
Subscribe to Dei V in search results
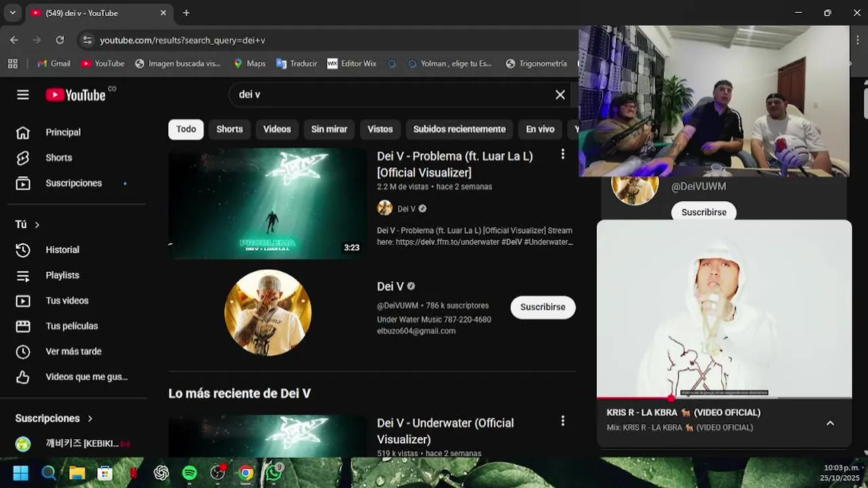[x=542, y=307]
